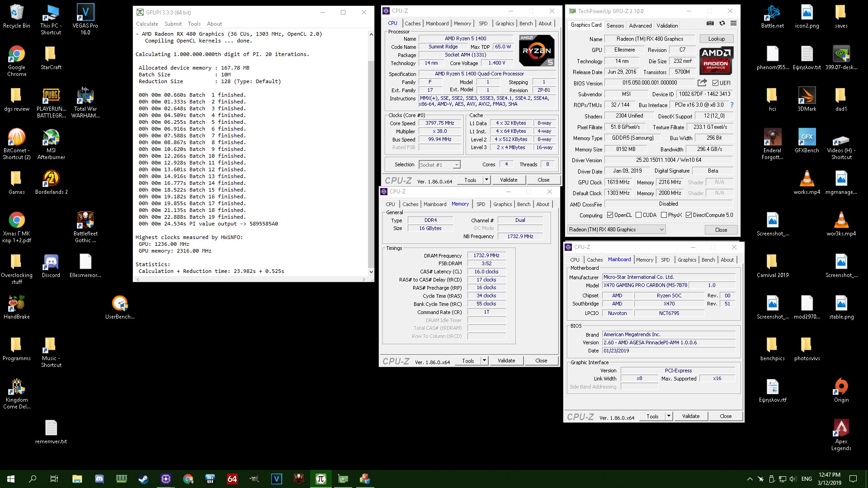Click GPUPI output vertical scrollbar up arrow
This screenshot has height=488, width=868.
[371, 34]
